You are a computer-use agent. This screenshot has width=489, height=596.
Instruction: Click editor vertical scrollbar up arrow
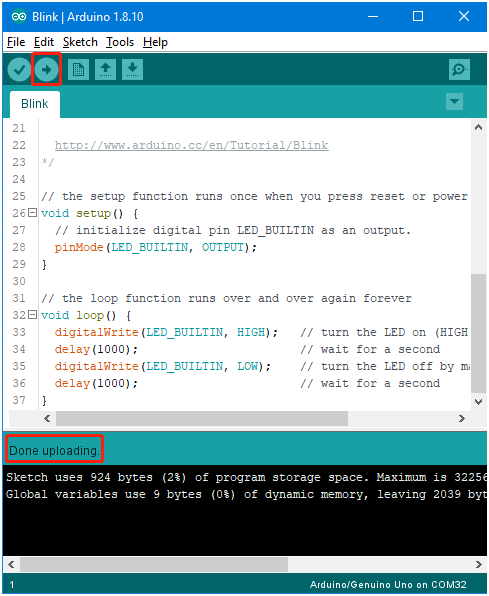pyautogui.click(x=478, y=128)
